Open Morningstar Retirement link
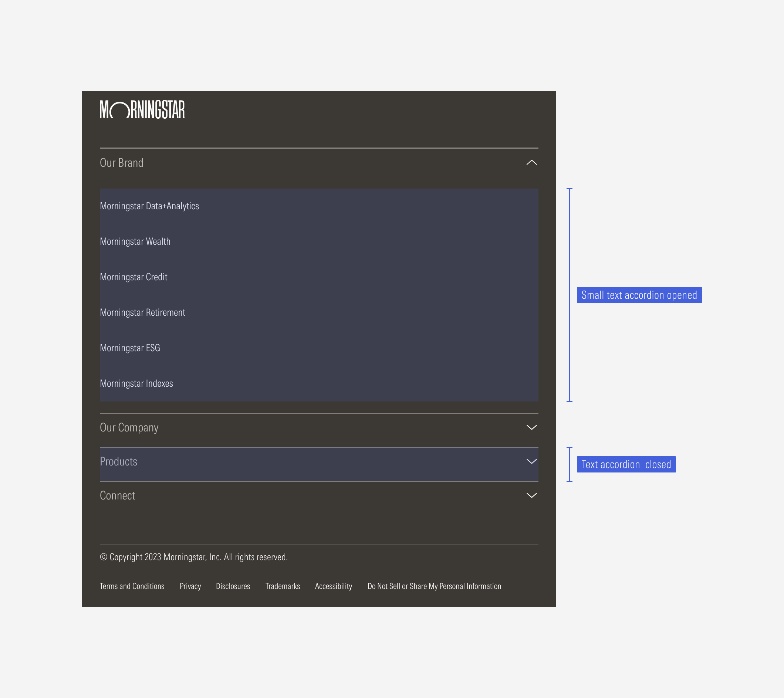The height and width of the screenshot is (698, 784). click(x=142, y=312)
